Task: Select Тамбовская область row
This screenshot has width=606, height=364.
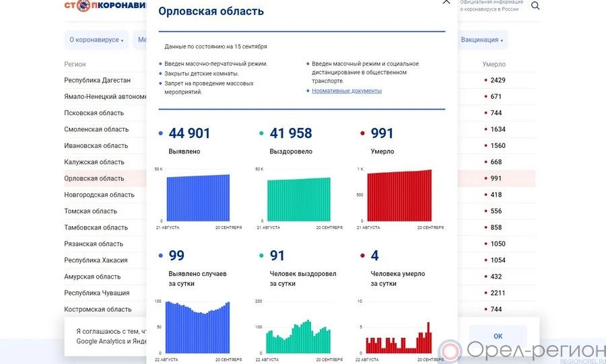Action: click(96, 227)
